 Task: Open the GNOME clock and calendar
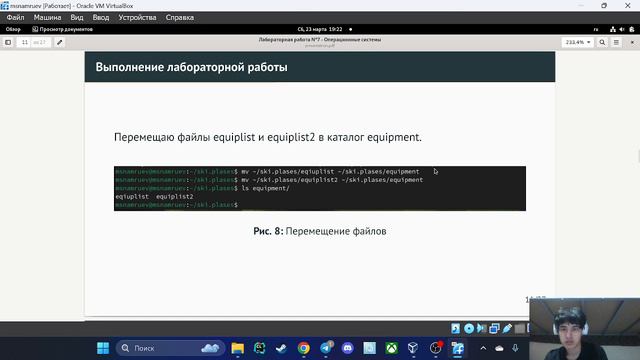coord(320,29)
